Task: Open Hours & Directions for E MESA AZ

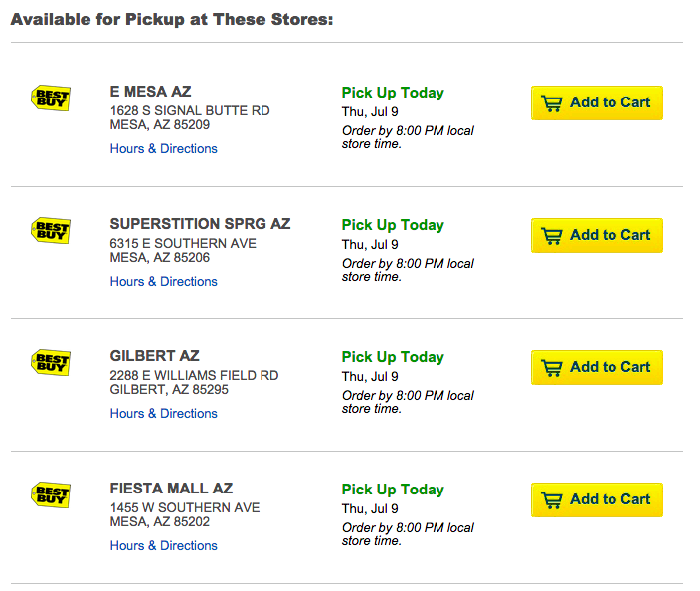Action: 163,149
